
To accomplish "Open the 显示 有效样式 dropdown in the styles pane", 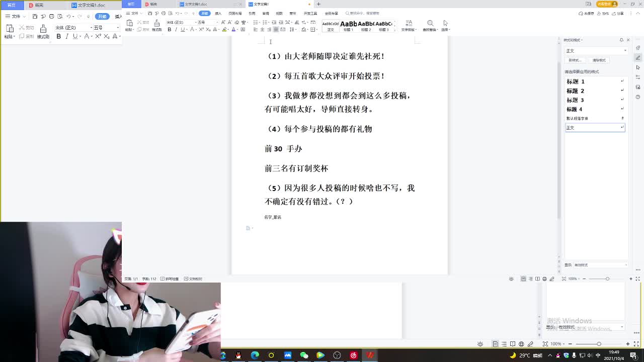I will pyautogui.click(x=601, y=265).
